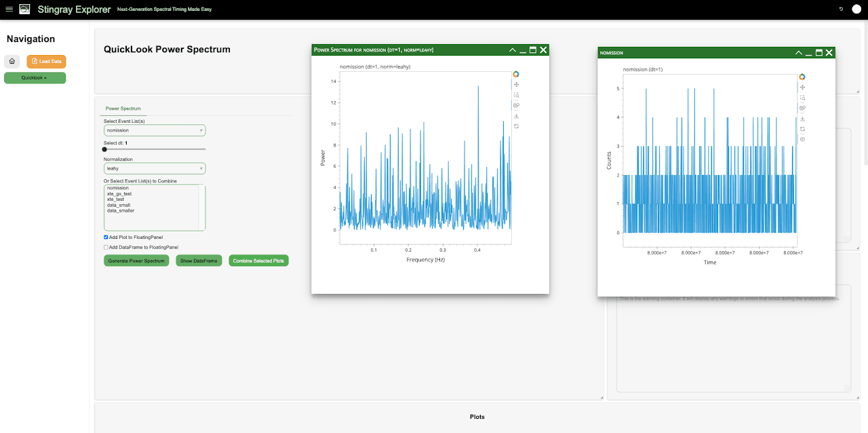
Task: Click the Bokeh logo in NOMISSION plot
Action: coord(802,77)
